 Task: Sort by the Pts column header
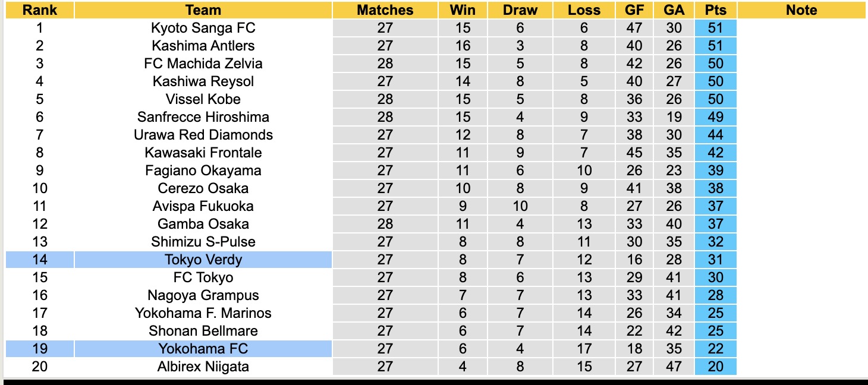(715, 10)
